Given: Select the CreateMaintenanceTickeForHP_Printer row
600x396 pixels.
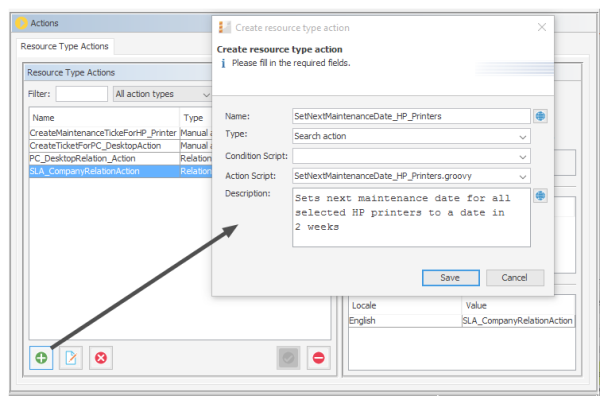Looking at the screenshot, I should click(x=121, y=133).
